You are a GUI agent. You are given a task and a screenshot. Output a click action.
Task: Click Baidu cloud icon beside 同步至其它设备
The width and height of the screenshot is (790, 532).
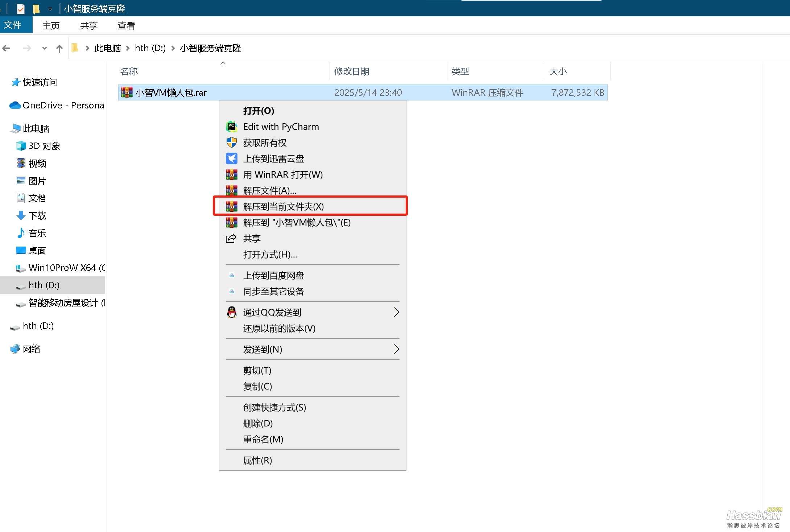[x=232, y=291]
